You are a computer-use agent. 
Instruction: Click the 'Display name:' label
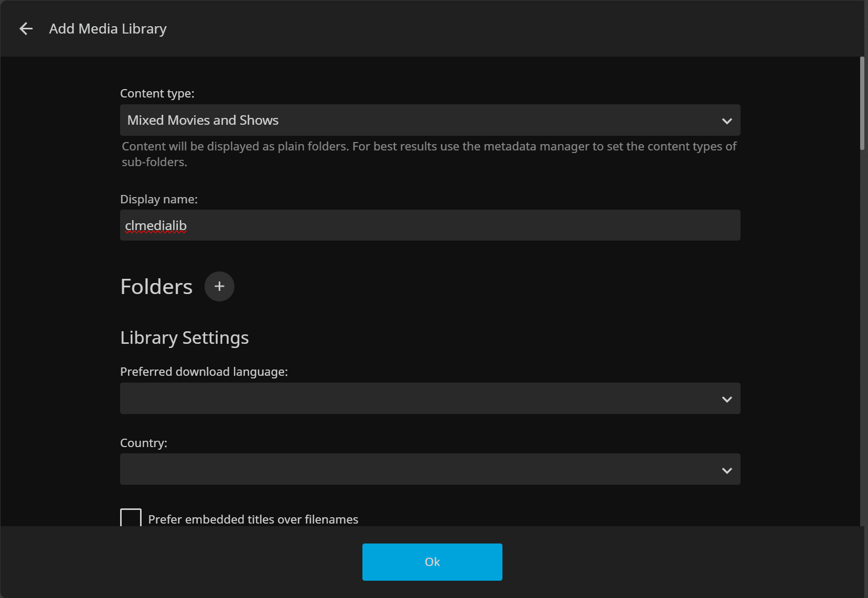point(158,199)
